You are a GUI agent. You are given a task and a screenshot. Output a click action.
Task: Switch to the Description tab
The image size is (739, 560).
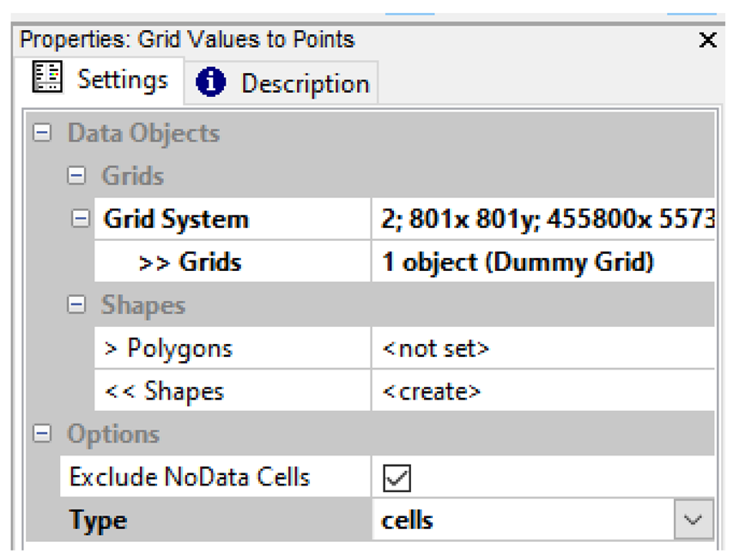(304, 83)
